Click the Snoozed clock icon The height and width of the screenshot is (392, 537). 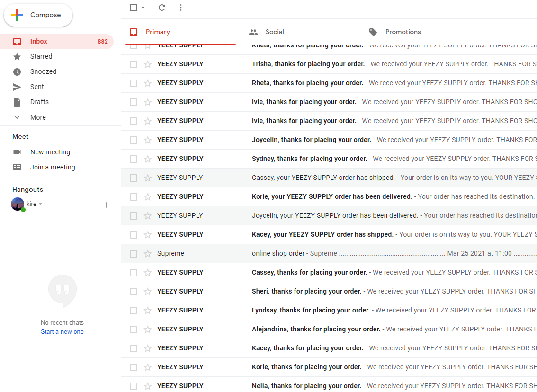coord(17,72)
